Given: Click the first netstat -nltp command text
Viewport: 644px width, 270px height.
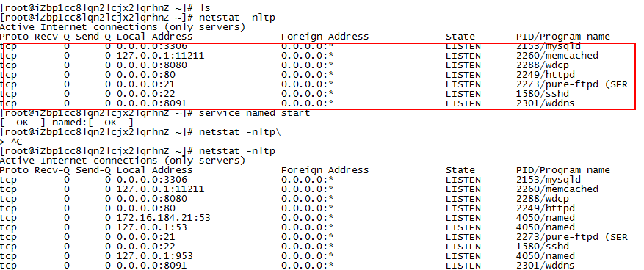Looking at the screenshot, I should [x=237, y=18].
